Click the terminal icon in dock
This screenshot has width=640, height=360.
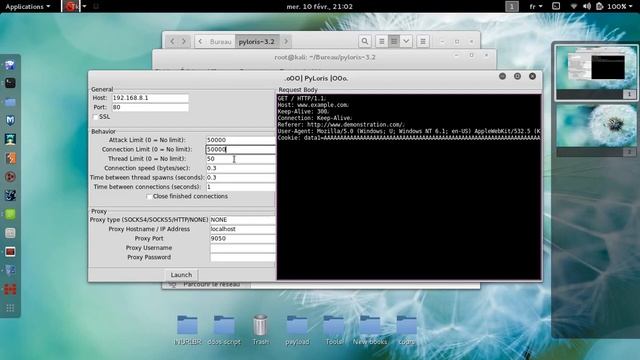click(x=10, y=83)
